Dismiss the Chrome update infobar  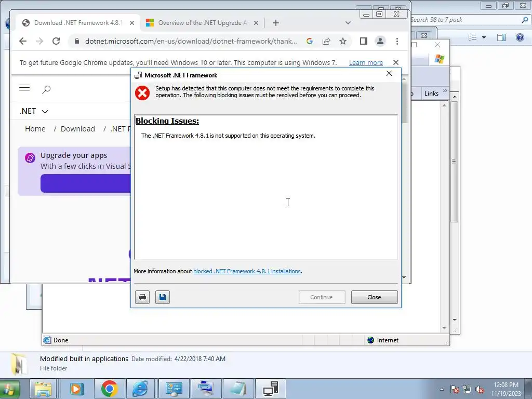395,62
